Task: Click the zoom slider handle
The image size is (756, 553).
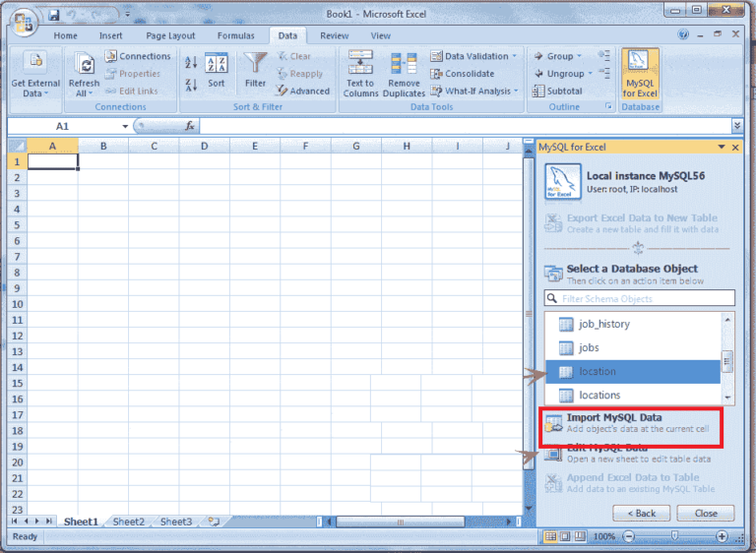Action: click(x=674, y=535)
